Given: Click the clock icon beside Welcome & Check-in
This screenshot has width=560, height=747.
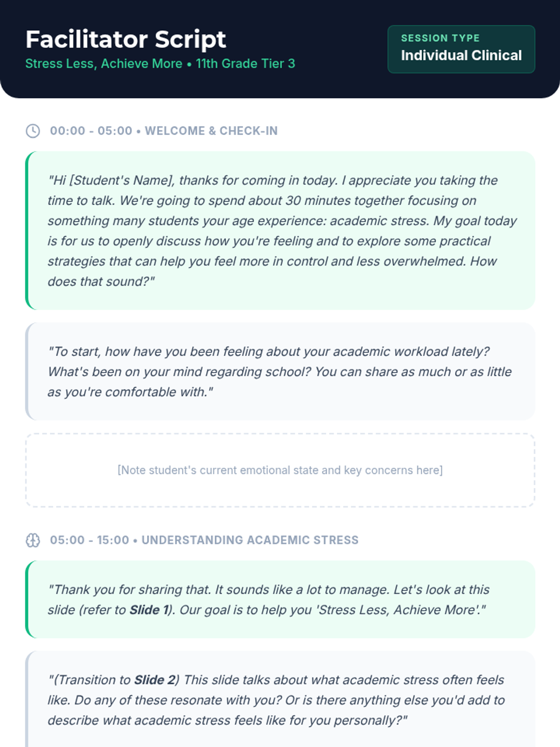Looking at the screenshot, I should 33,131.
